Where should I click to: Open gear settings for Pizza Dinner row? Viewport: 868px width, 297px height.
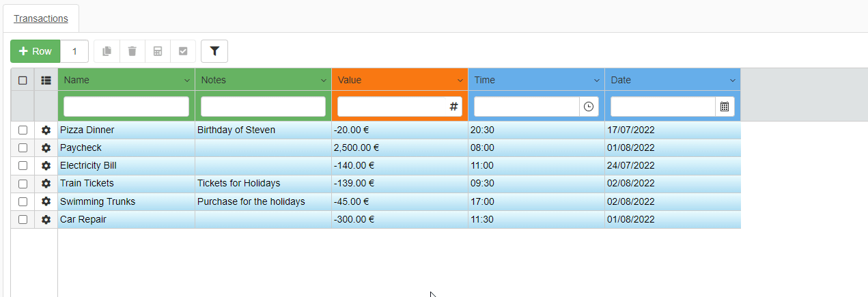point(46,130)
